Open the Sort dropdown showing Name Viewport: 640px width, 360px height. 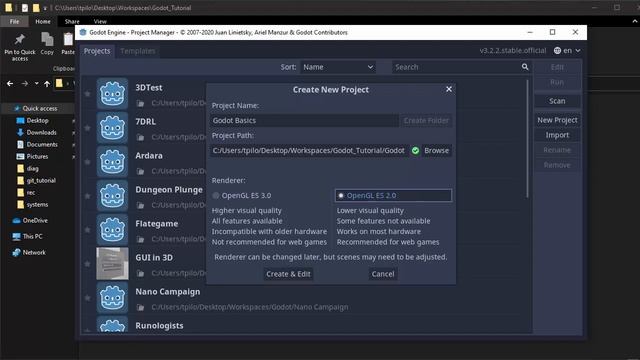(338, 67)
